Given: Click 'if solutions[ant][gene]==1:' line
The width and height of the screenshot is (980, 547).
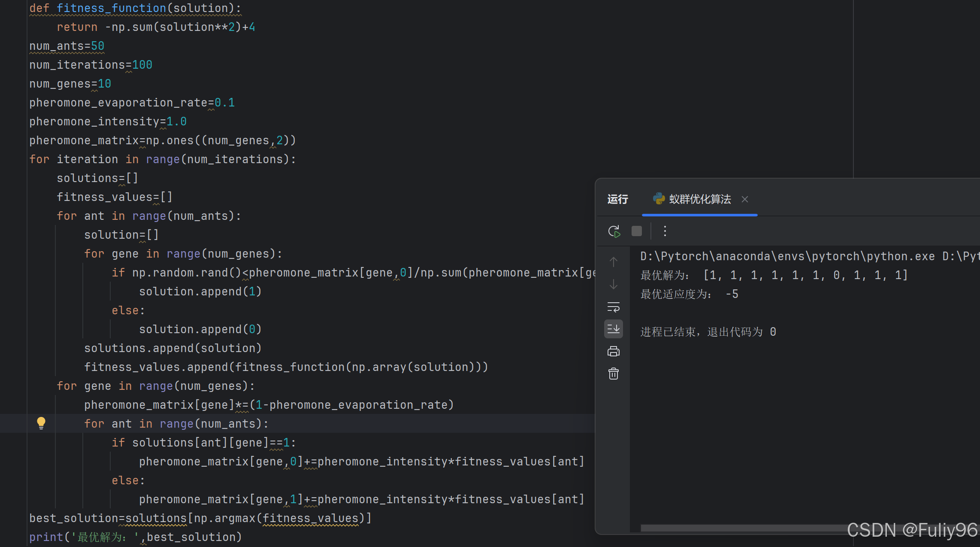Looking at the screenshot, I should (x=204, y=443).
